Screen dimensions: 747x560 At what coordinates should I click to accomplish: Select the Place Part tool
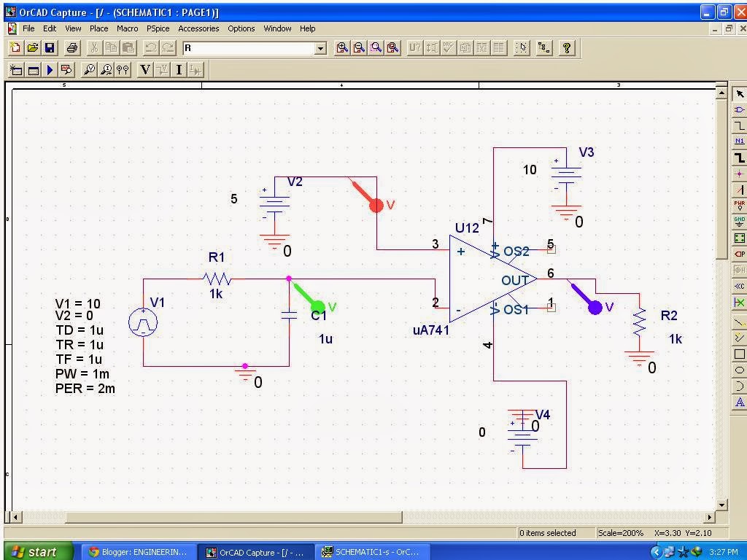(x=740, y=110)
